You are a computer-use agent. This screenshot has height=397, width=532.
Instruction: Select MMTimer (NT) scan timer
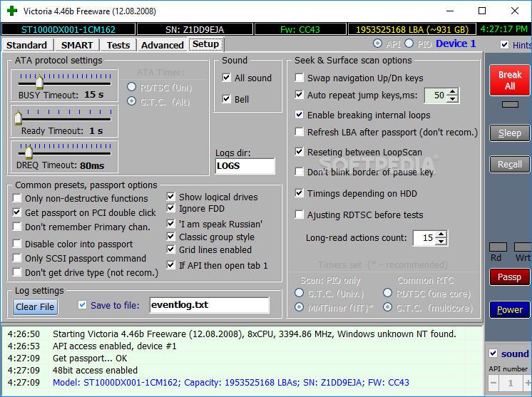[x=300, y=306]
